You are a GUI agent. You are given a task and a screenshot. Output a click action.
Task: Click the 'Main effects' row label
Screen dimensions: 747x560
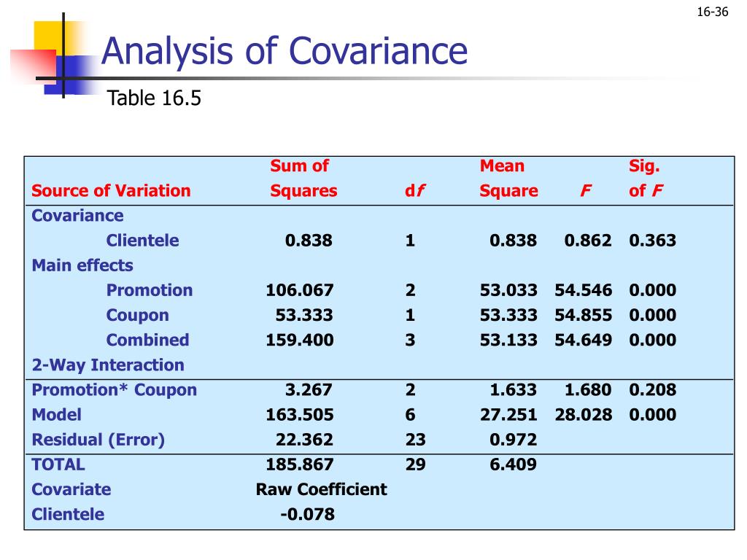pyautogui.click(x=82, y=265)
